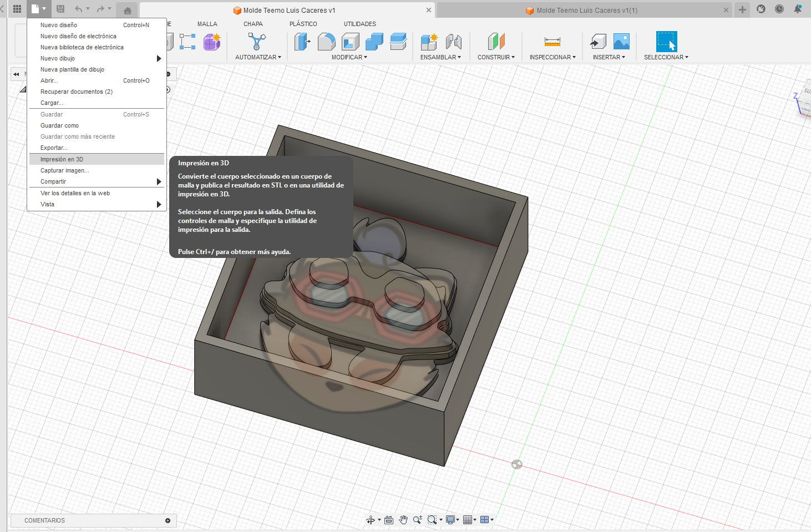Image resolution: width=811 pixels, height=532 pixels.
Task: Expand the CONSTRUIR dropdown
Action: point(496,57)
